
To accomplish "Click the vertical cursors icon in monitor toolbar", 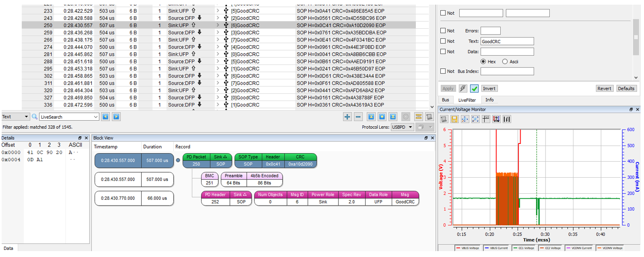I will [x=507, y=119].
